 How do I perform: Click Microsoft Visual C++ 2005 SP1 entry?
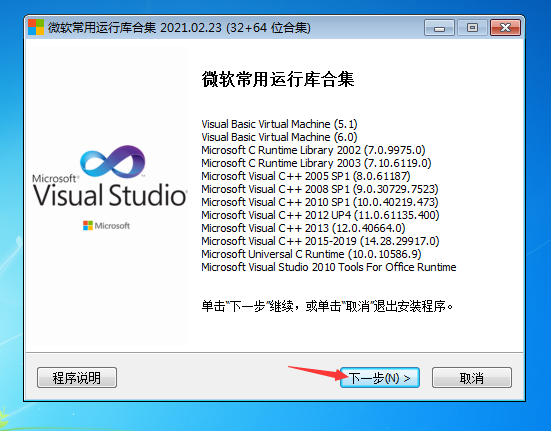tap(306, 176)
